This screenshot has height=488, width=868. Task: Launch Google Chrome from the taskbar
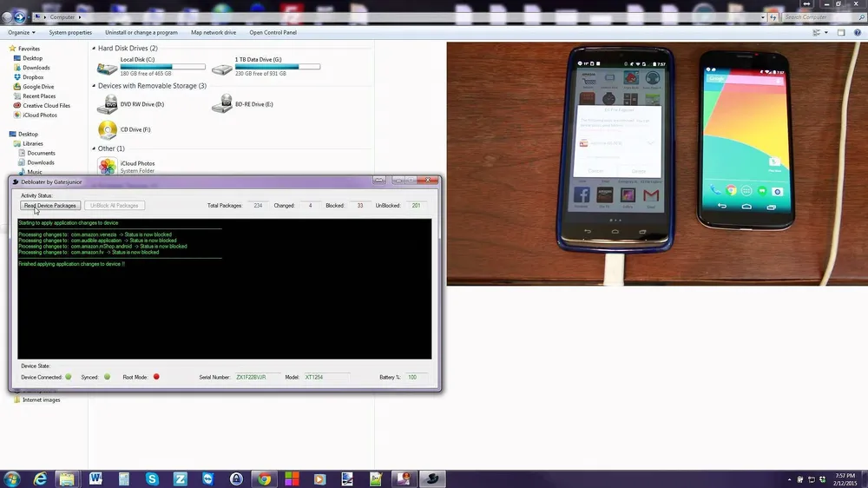(x=263, y=478)
